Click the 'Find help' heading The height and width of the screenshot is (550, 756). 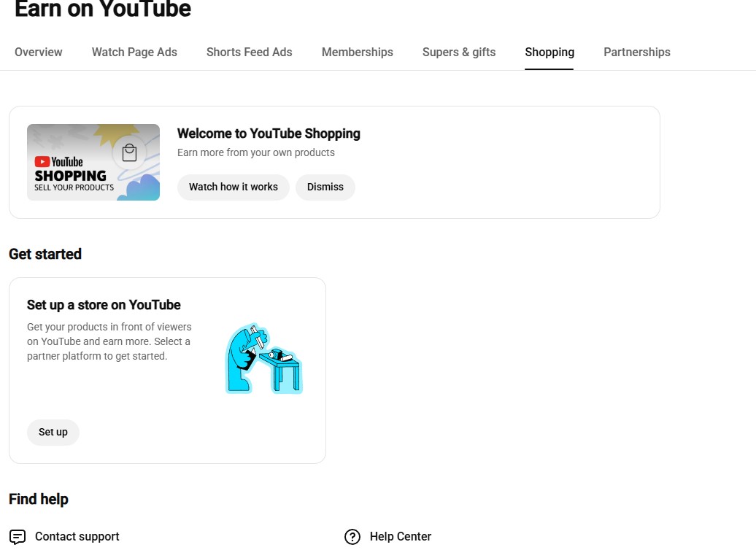coord(39,499)
